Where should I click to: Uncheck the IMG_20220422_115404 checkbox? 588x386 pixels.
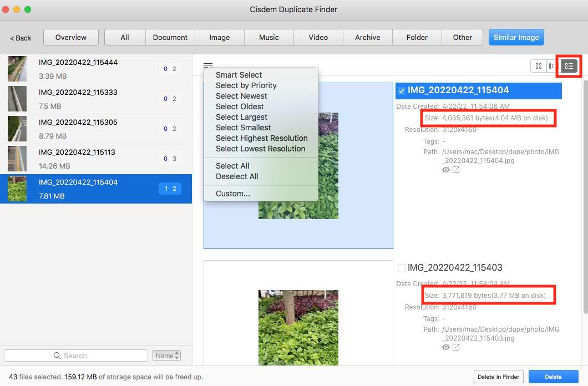pos(402,90)
